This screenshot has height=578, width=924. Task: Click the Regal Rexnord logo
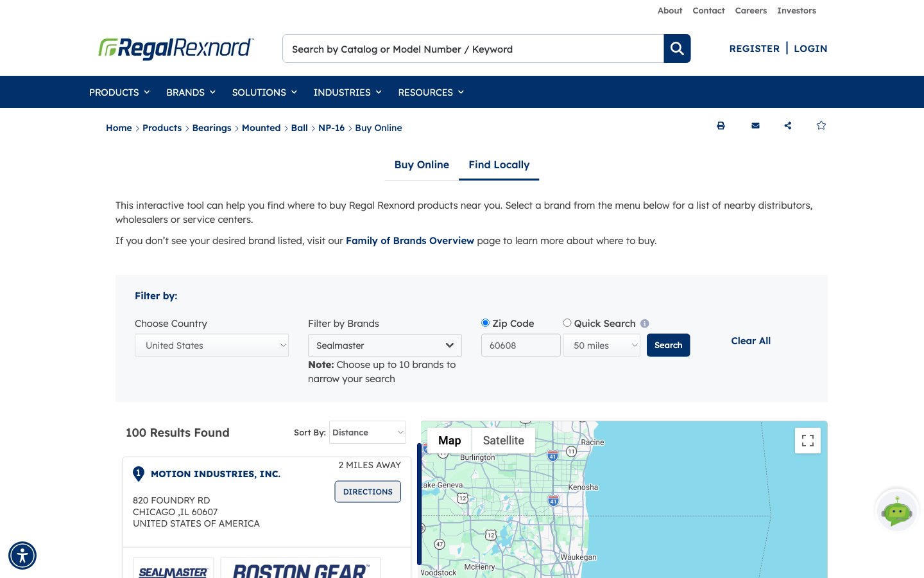click(x=176, y=48)
